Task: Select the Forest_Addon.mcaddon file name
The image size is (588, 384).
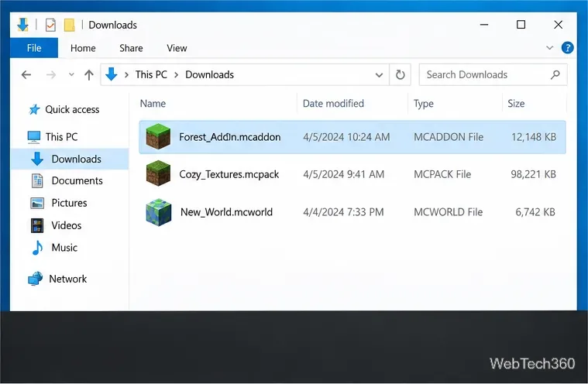Action: [229, 137]
